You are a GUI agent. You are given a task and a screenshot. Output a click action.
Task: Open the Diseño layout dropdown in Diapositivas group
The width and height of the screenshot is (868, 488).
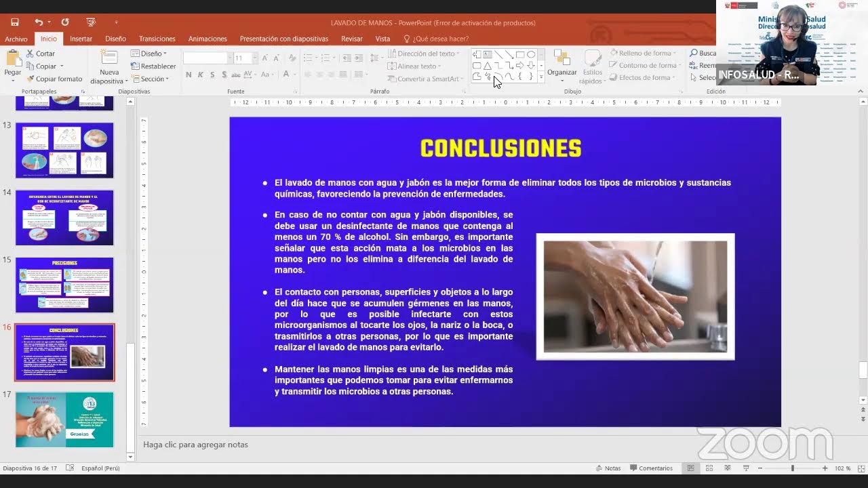point(149,54)
